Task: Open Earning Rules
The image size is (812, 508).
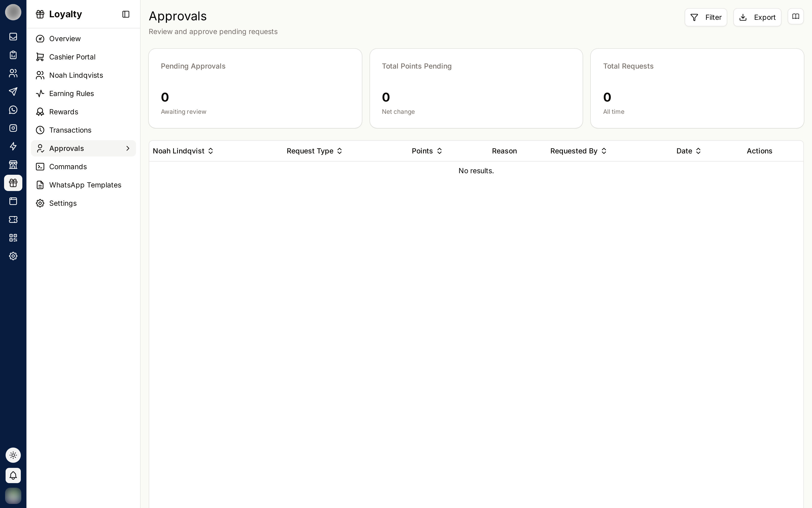Action: [x=83, y=93]
